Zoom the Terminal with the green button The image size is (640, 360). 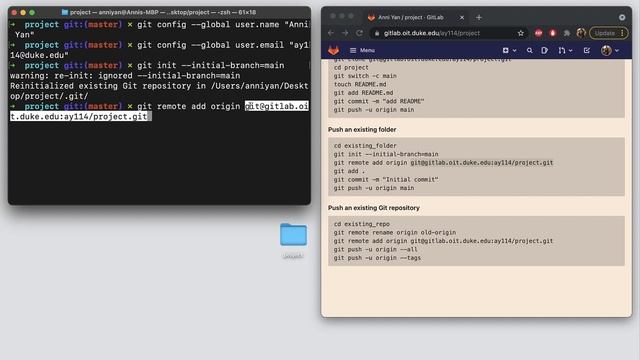(32, 13)
